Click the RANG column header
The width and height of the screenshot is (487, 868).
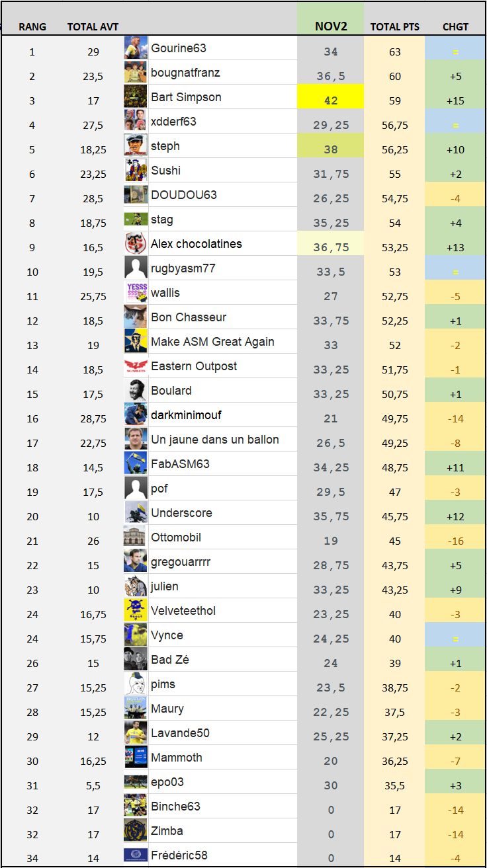(32, 27)
